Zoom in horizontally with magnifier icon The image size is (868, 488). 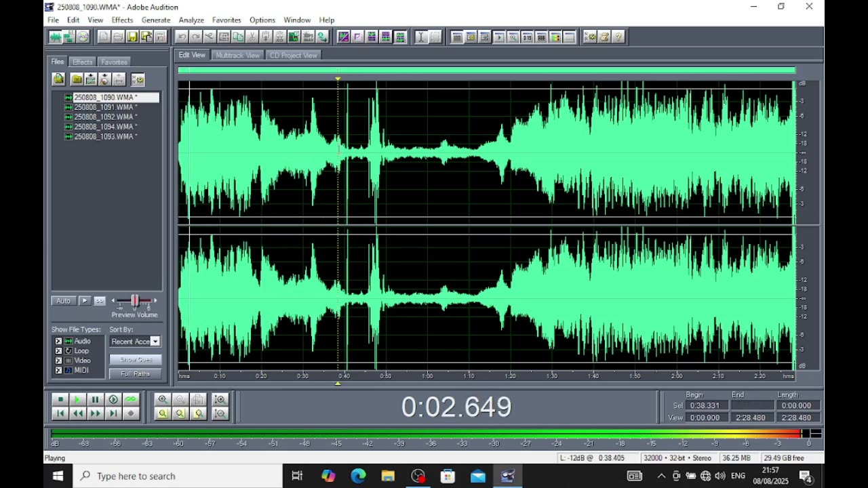pyautogui.click(x=163, y=400)
